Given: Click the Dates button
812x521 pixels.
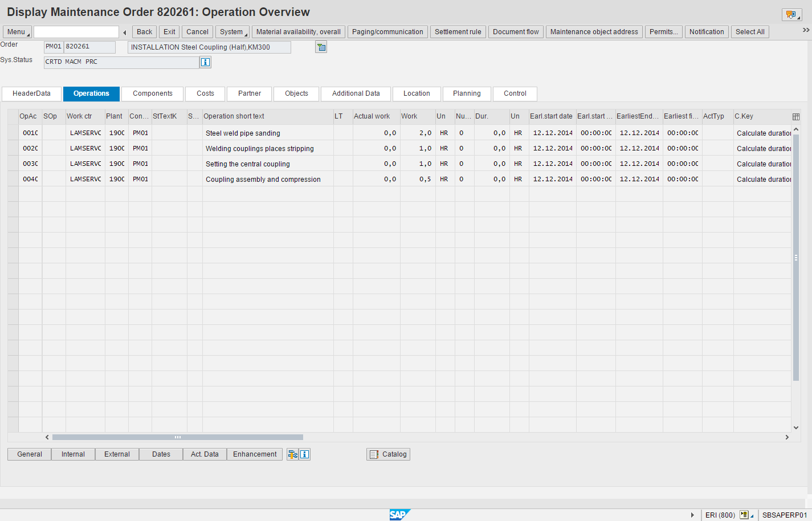Looking at the screenshot, I should (x=161, y=454).
